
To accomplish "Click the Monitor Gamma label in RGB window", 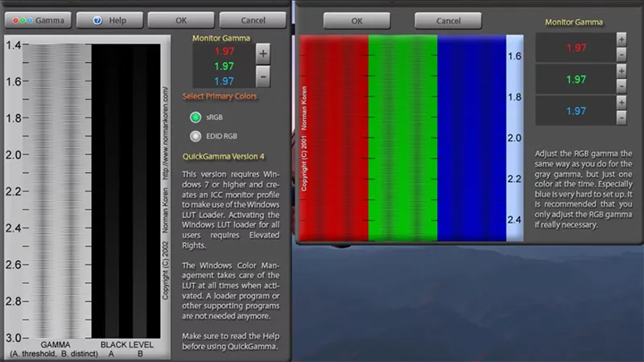I will (x=574, y=23).
